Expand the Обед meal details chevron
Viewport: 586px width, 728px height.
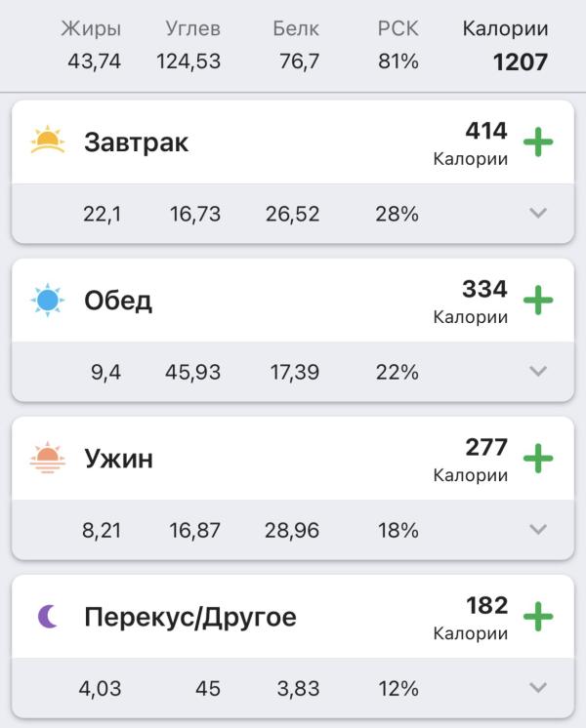pyautogui.click(x=538, y=372)
